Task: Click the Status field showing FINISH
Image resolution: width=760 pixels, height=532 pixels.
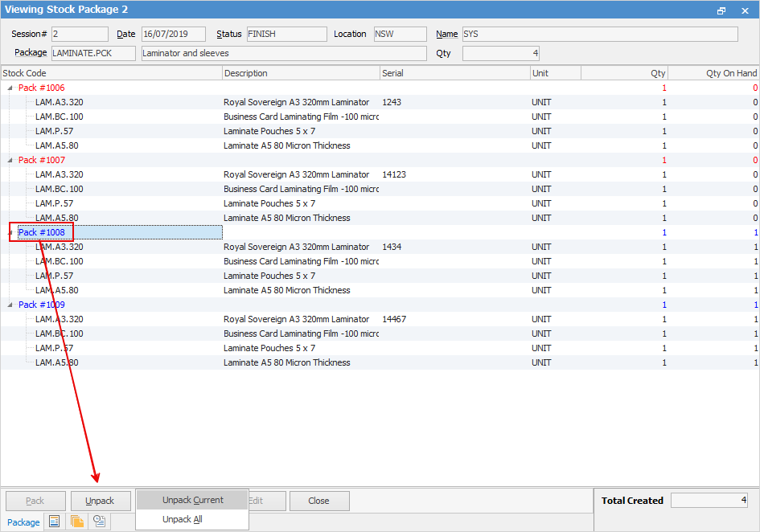Action: click(287, 34)
